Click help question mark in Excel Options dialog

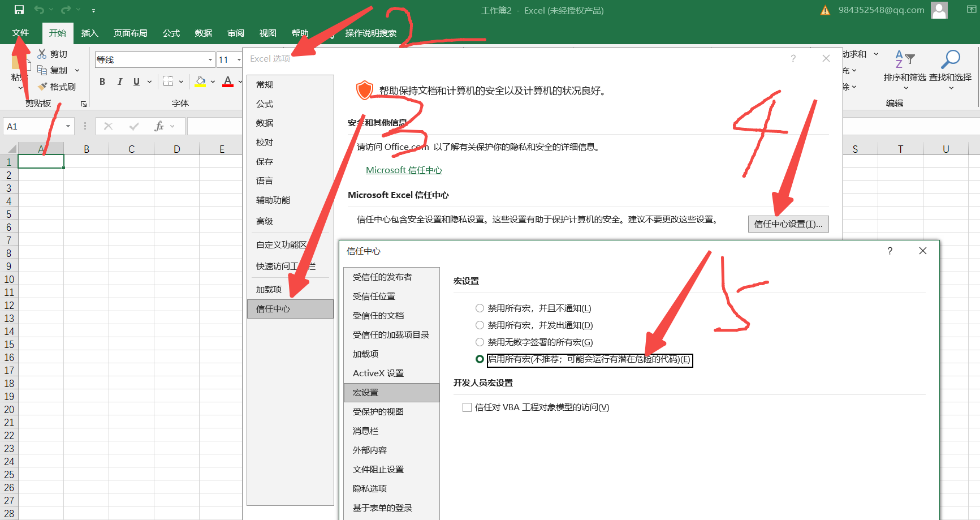pos(793,58)
